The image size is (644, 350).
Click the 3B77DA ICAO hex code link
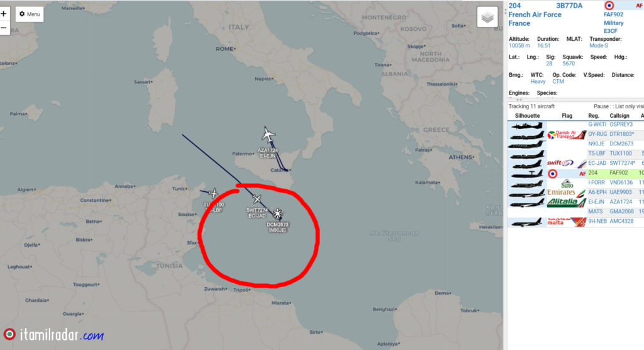[569, 6]
